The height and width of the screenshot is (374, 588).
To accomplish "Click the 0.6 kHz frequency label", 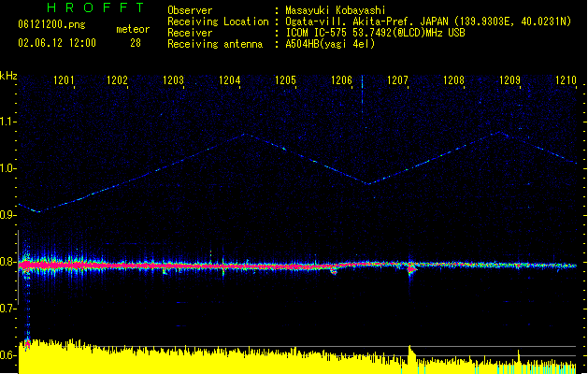I will pyautogui.click(x=7, y=355).
